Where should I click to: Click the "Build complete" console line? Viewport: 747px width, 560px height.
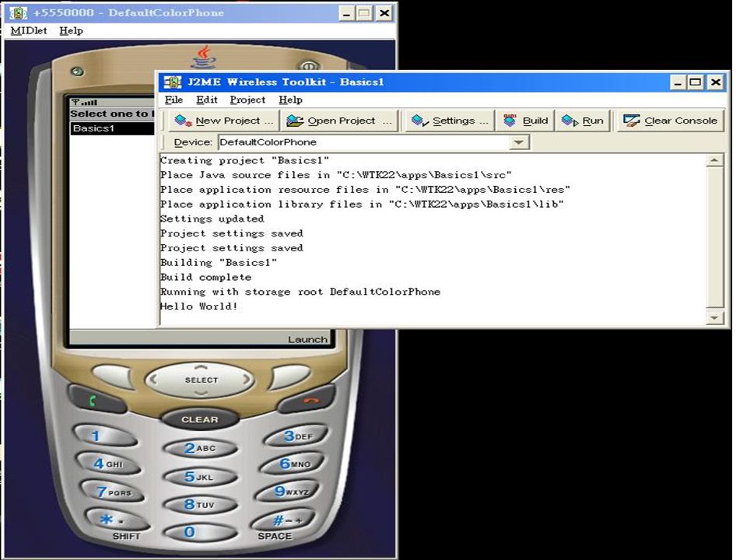click(x=205, y=277)
